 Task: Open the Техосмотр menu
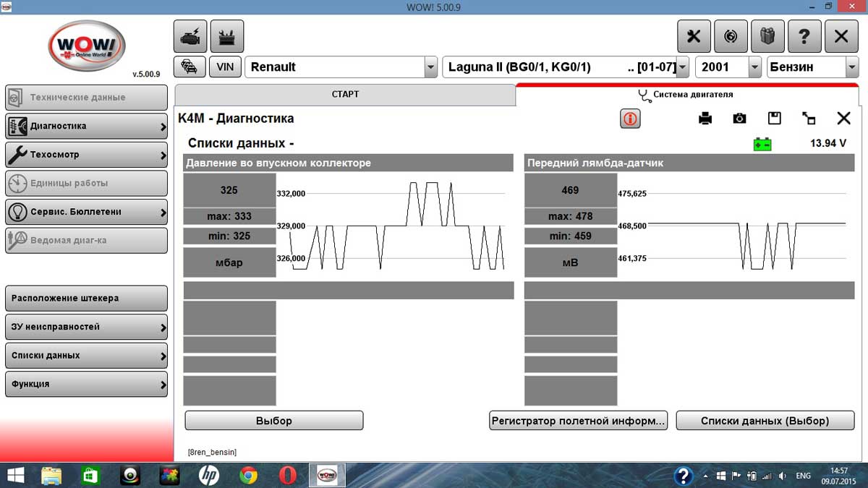(86, 155)
